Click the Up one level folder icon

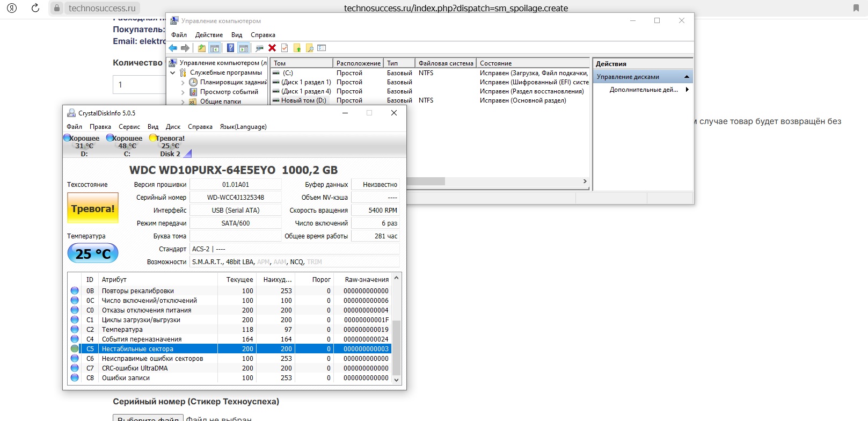202,48
